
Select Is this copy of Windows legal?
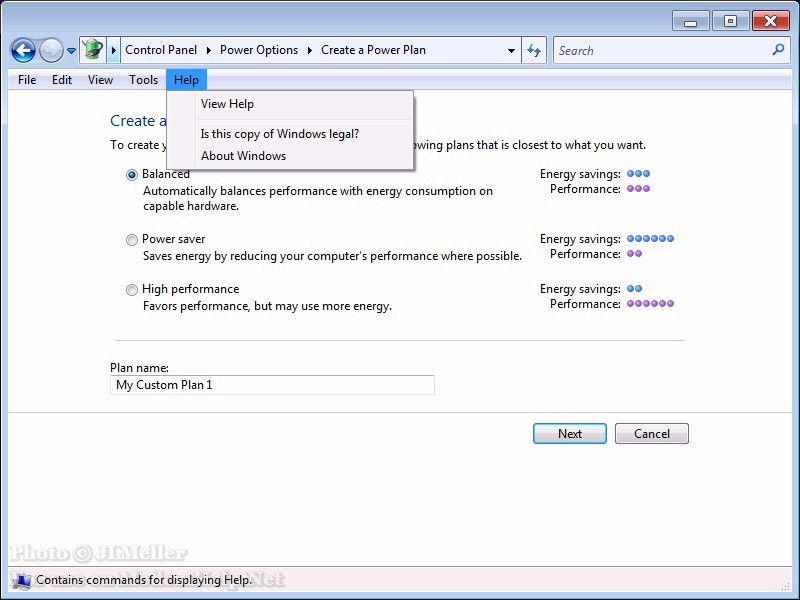pos(290,134)
